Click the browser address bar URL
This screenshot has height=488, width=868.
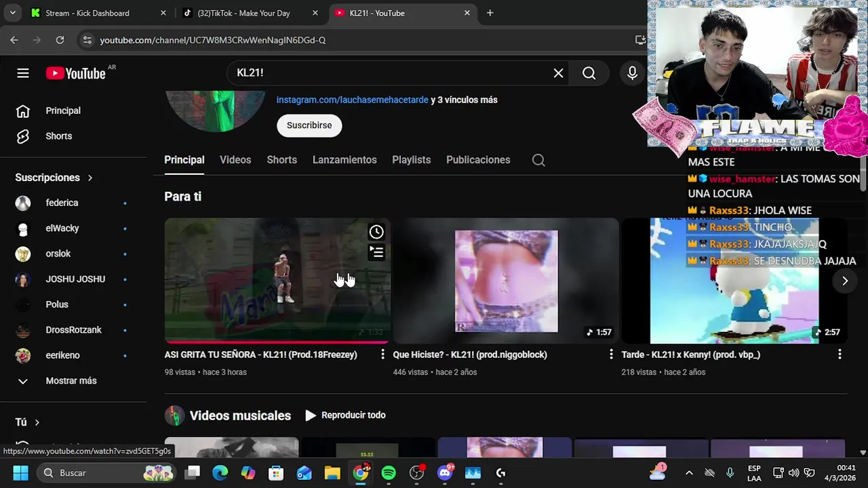coord(213,40)
